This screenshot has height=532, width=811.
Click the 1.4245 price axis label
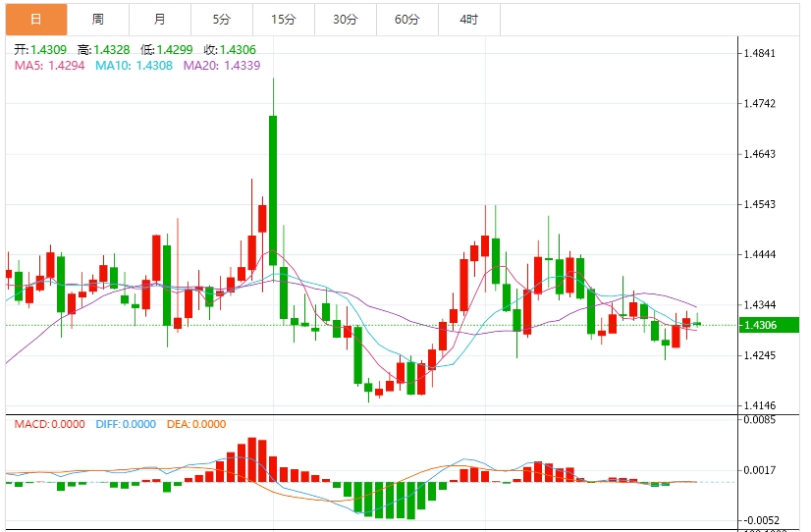click(x=759, y=355)
